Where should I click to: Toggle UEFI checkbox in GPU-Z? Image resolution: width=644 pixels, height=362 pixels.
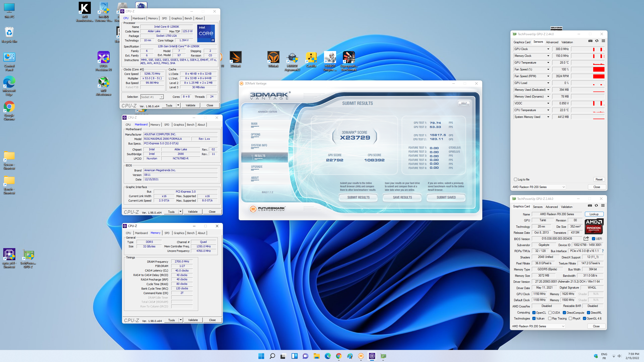(593, 239)
